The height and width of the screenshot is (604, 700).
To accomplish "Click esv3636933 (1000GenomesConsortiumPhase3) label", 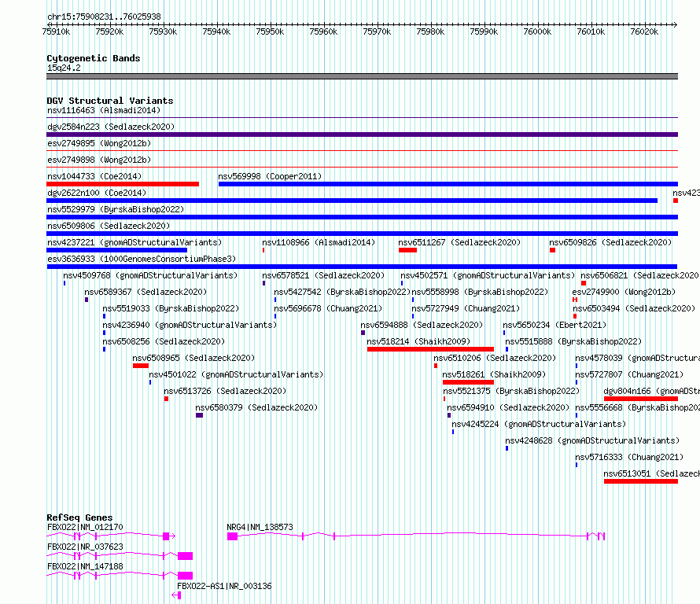I will [x=142, y=259].
